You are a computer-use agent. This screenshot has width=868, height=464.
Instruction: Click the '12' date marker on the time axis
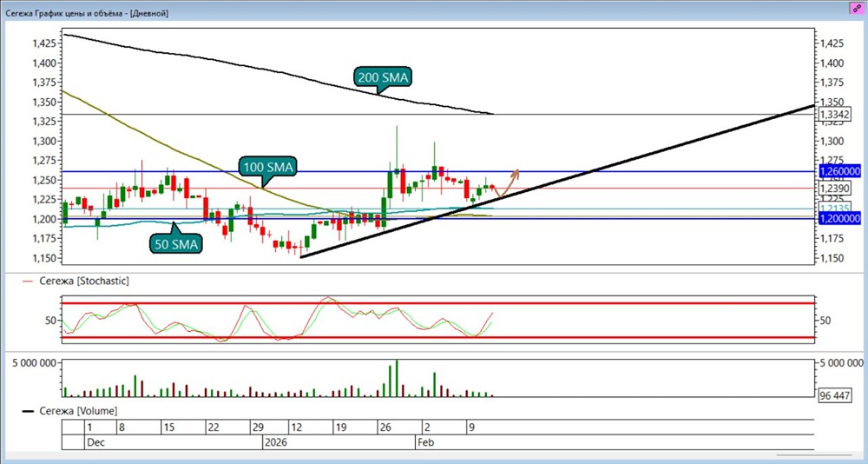pyautogui.click(x=296, y=428)
